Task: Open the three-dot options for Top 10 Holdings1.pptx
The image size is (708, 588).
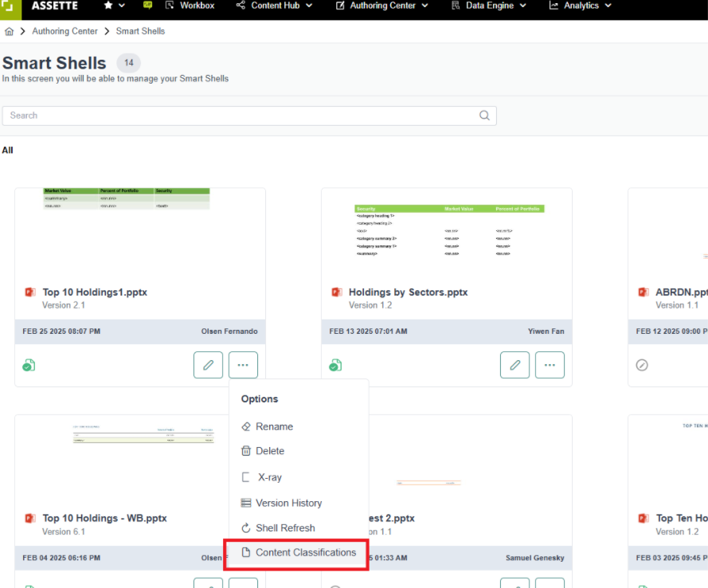Action: [x=244, y=365]
